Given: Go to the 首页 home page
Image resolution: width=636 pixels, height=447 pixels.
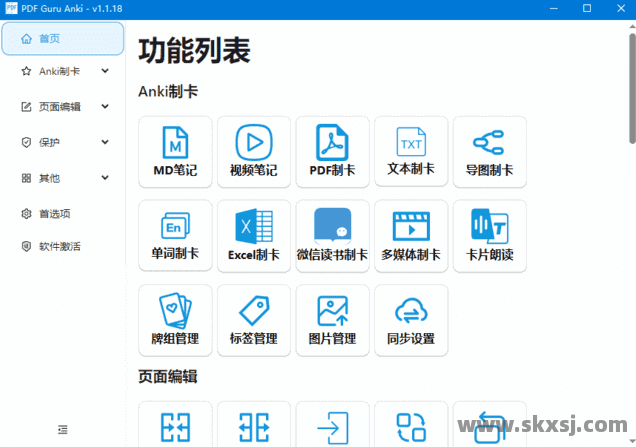Looking at the screenshot, I should pos(64,39).
